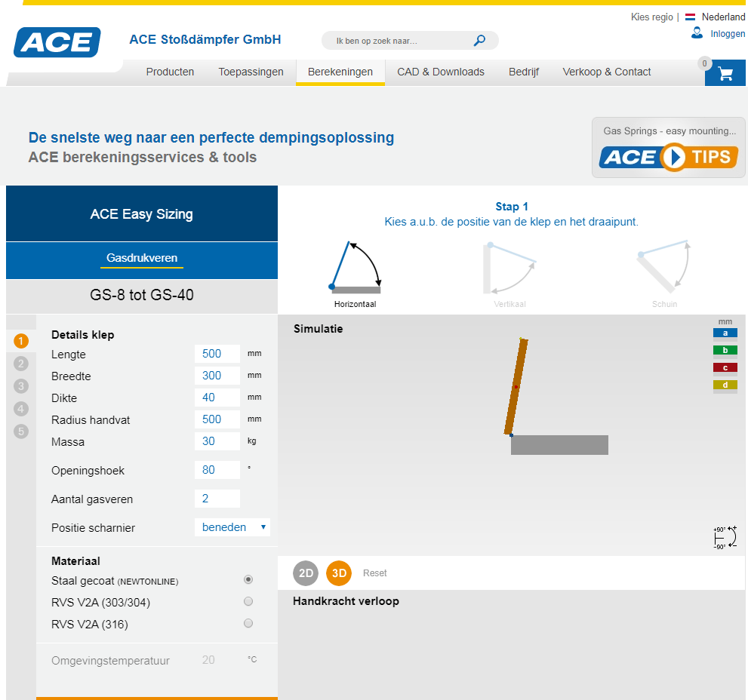The height and width of the screenshot is (700, 748).
Task: Select Staal gecoat material radio button
Action: tap(248, 580)
